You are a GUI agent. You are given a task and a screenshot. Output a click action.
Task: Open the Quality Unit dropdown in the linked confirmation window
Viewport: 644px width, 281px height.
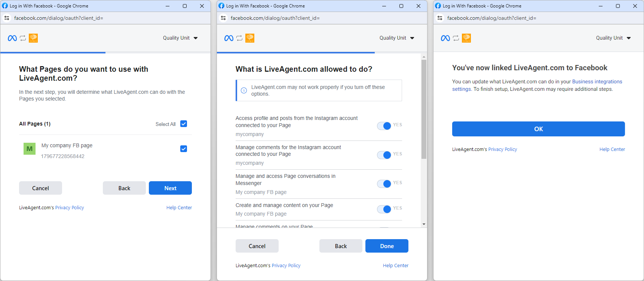click(x=613, y=38)
